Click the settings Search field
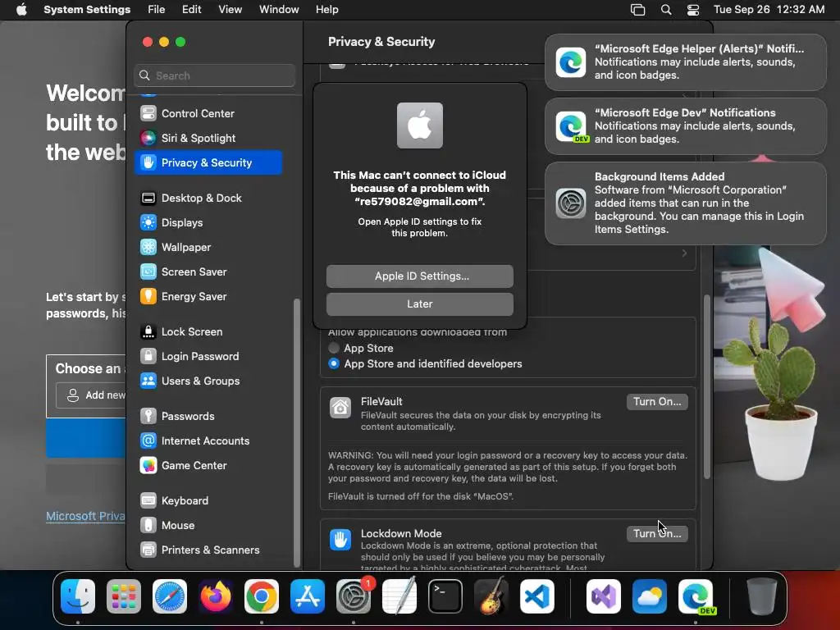This screenshot has width=840, height=630. click(x=214, y=75)
